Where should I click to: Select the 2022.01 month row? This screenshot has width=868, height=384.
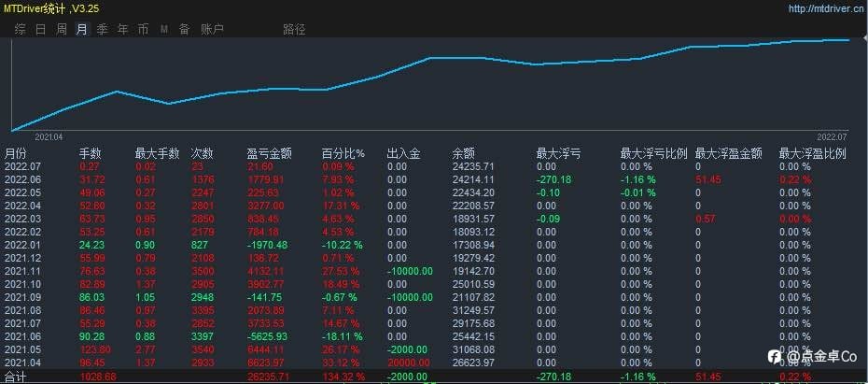click(x=434, y=245)
